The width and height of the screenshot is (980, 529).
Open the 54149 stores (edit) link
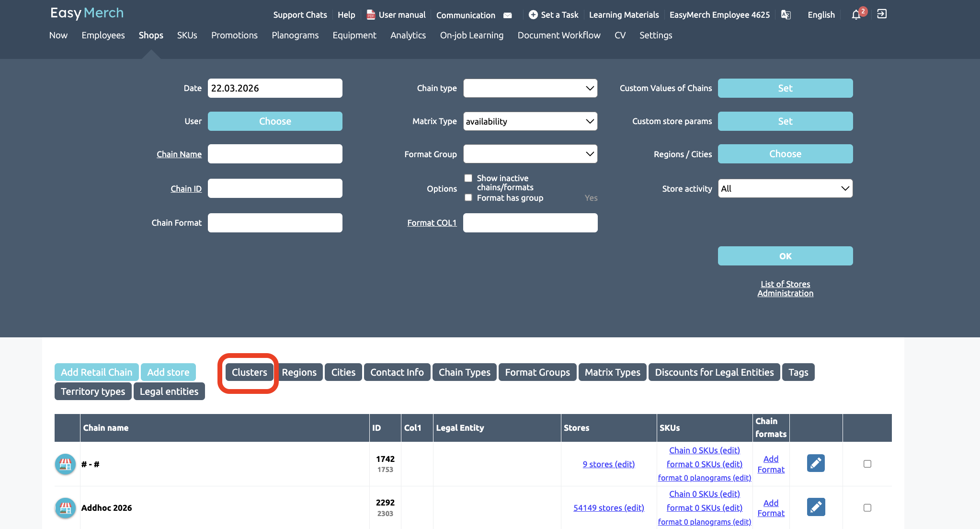coord(609,508)
